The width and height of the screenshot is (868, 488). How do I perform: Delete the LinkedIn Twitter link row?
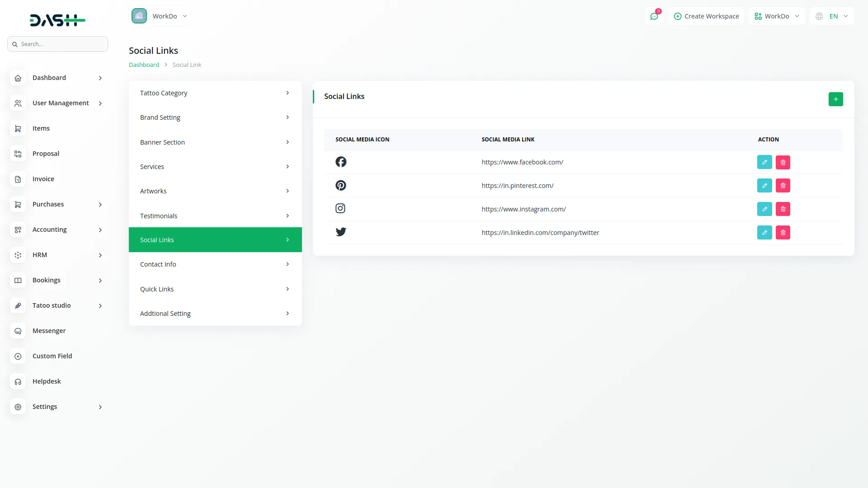pos(783,232)
